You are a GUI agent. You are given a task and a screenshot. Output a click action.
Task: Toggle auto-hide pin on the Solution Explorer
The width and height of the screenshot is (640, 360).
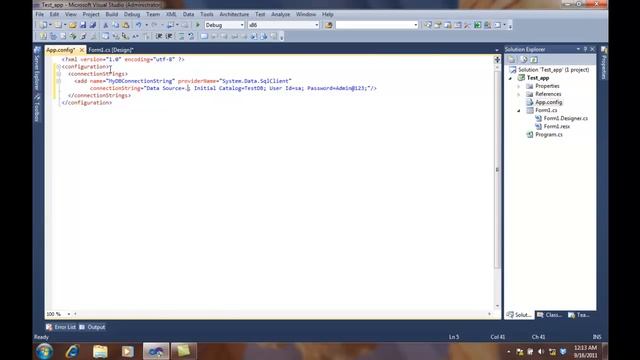click(585, 49)
